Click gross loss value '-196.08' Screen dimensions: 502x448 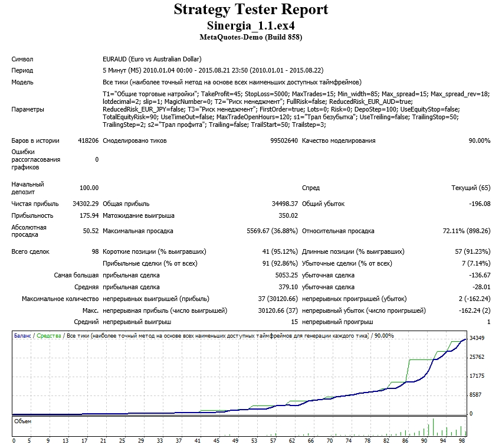[x=480, y=204]
